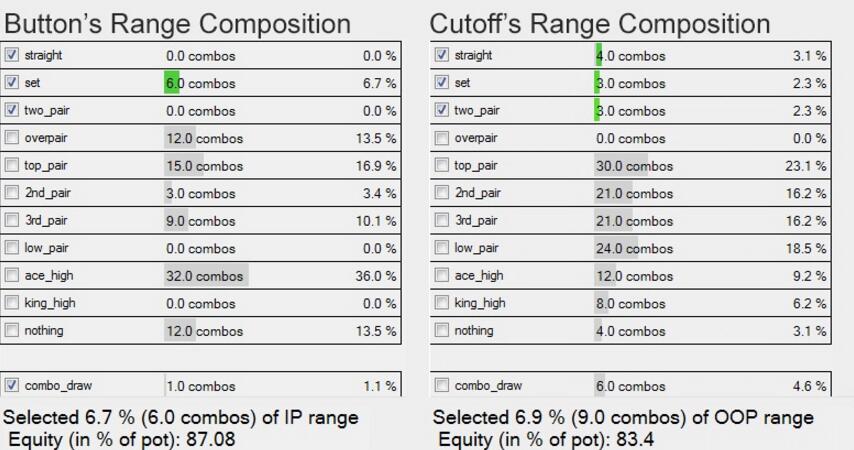
Task: Click Button's ace_high 32.0 combos bar
Action: pyautogui.click(x=205, y=275)
